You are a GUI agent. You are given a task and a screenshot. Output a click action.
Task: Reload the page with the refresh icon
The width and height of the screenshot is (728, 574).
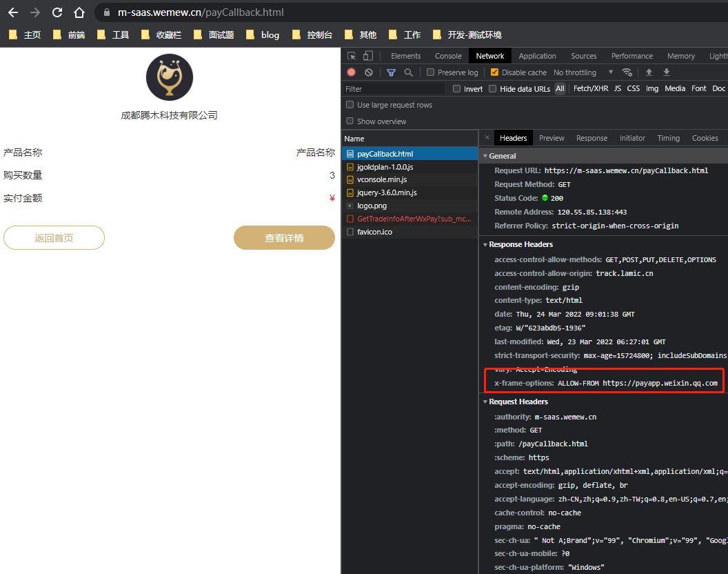coord(57,12)
